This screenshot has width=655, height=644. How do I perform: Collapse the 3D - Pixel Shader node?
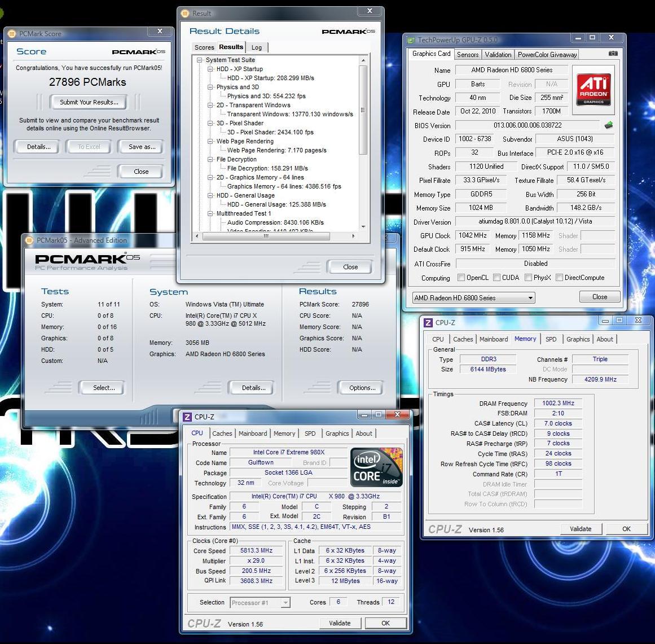(210, 123)
